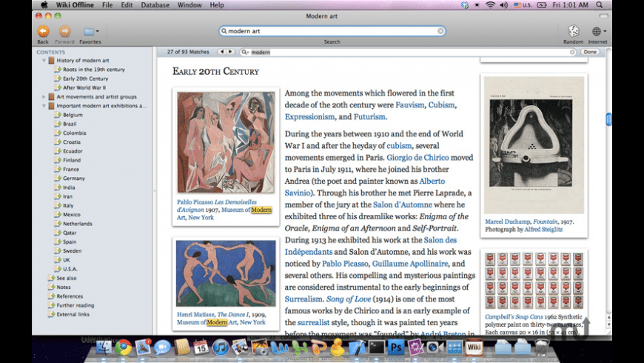Select Belgium in contents list
Screen dimensions: 644x363
point(73,115)
